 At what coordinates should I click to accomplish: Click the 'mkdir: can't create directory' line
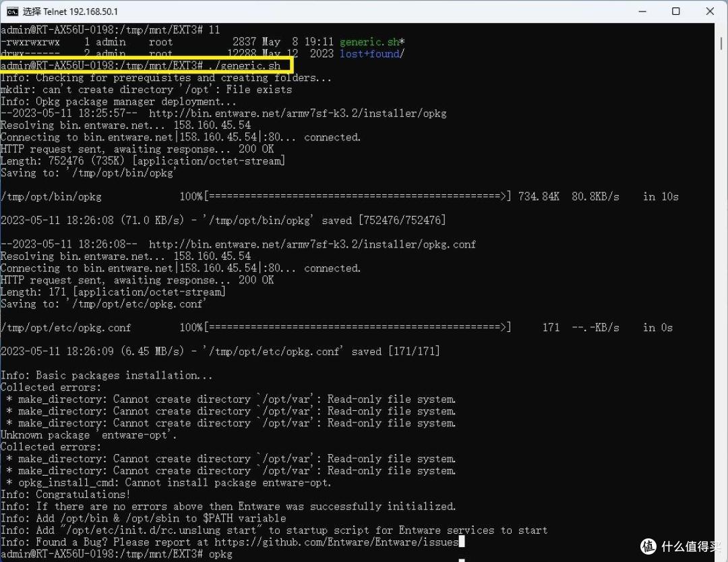click(x=146, y=90)
